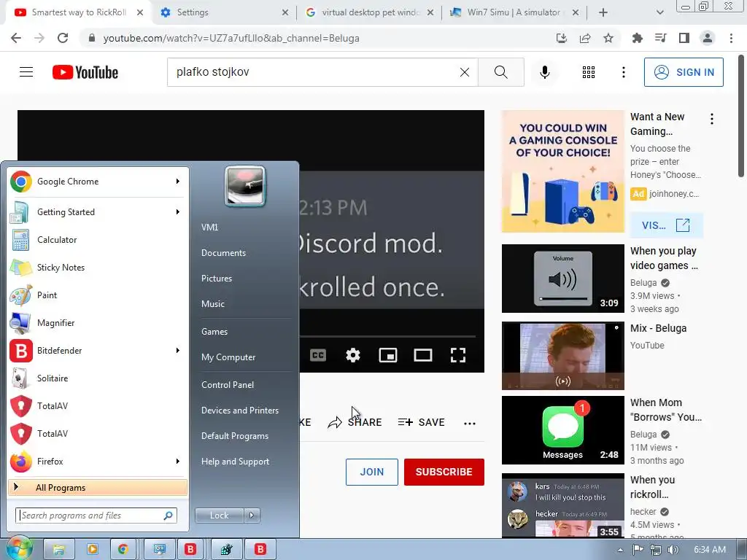This screenshot has width=747, height=560.
Task: Open the Mix - Beluga video thumbnail
Action: coord(562,356)
